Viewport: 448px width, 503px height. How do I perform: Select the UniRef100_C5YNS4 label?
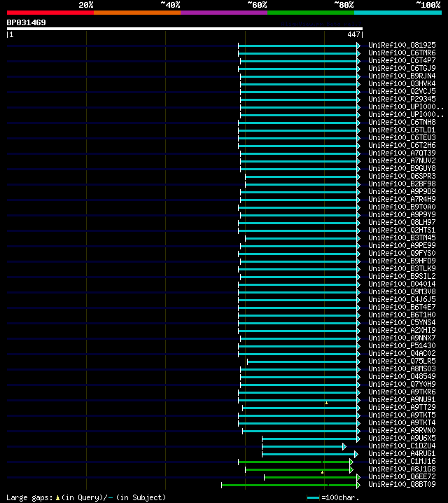pyautogui.click(x=402, y=322)
